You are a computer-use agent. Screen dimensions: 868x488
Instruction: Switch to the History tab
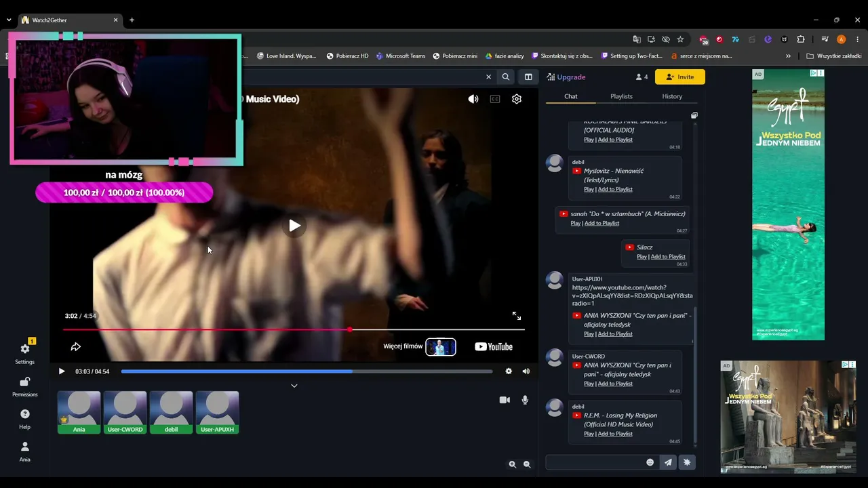click(672, 96)
